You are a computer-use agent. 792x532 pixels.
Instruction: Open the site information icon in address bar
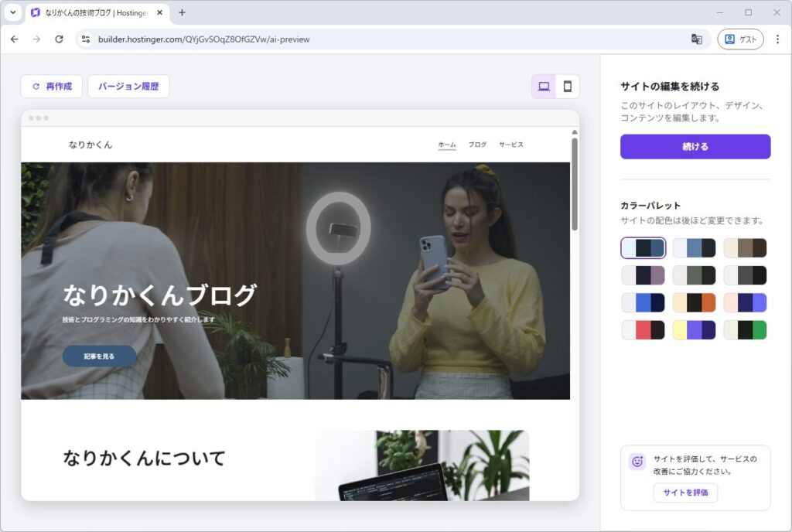point(86,39)
